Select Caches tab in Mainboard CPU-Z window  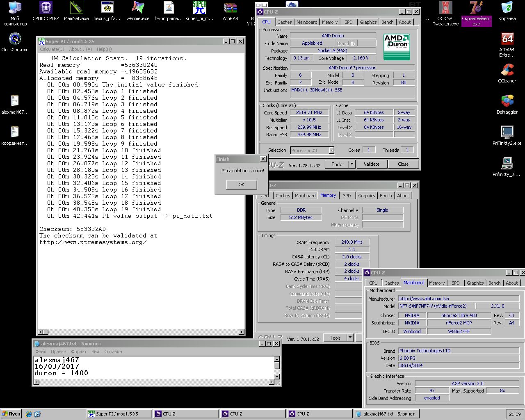pos(392,283)
